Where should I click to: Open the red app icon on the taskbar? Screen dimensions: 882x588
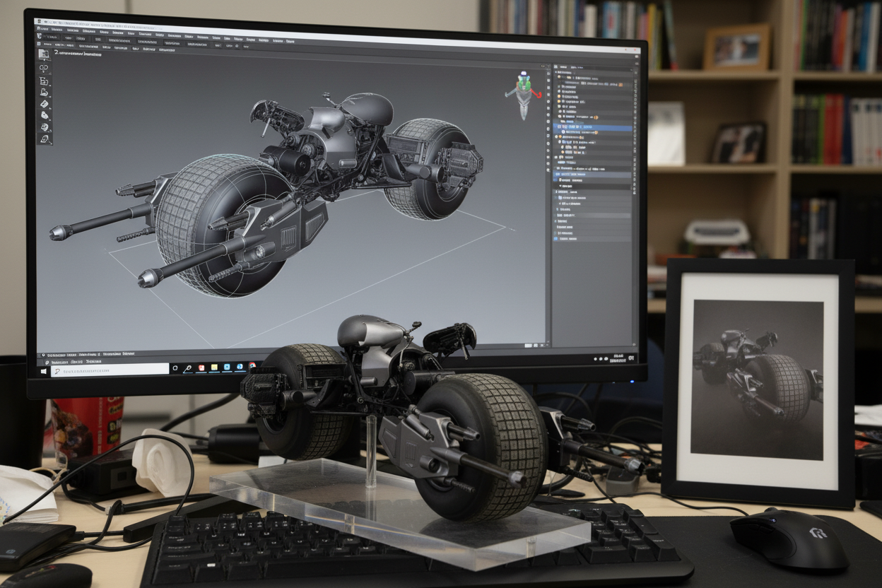[x=201, y=367]
